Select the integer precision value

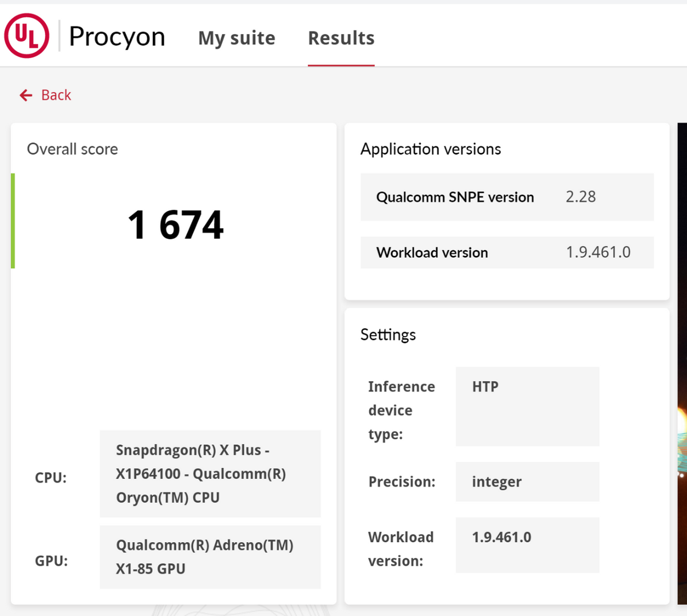click(x=527, y=482)
